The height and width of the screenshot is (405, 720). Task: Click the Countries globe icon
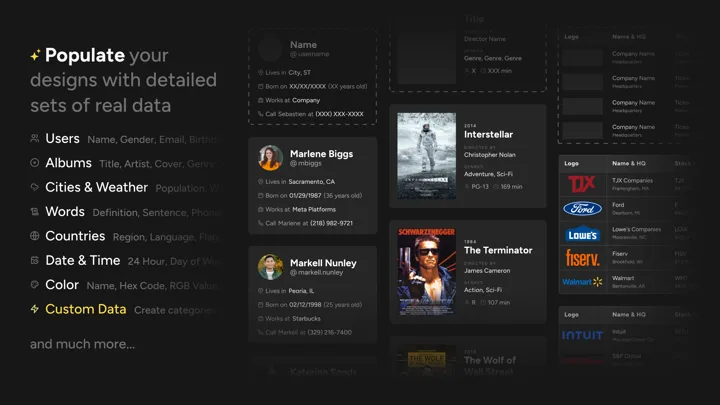pos(34,236)
